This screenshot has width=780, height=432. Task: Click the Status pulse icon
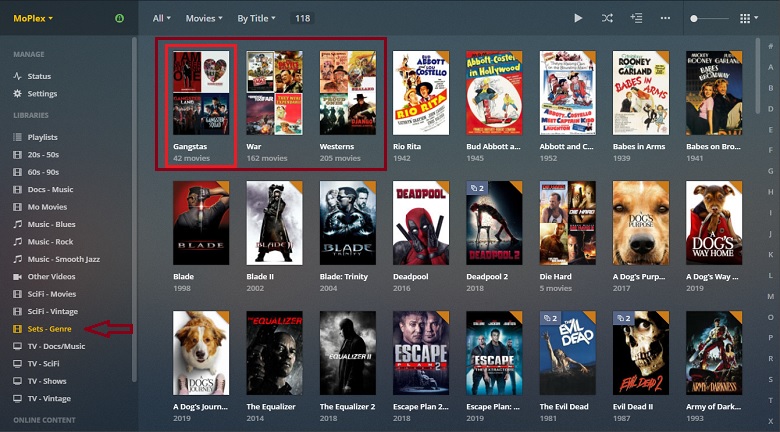tap(17, 76)
